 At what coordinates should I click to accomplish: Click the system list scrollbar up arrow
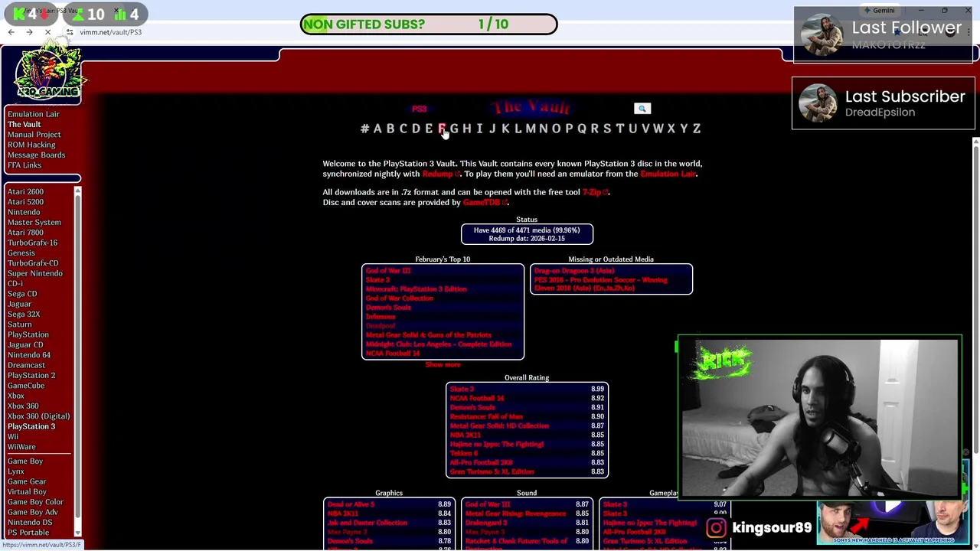[77, 190]
